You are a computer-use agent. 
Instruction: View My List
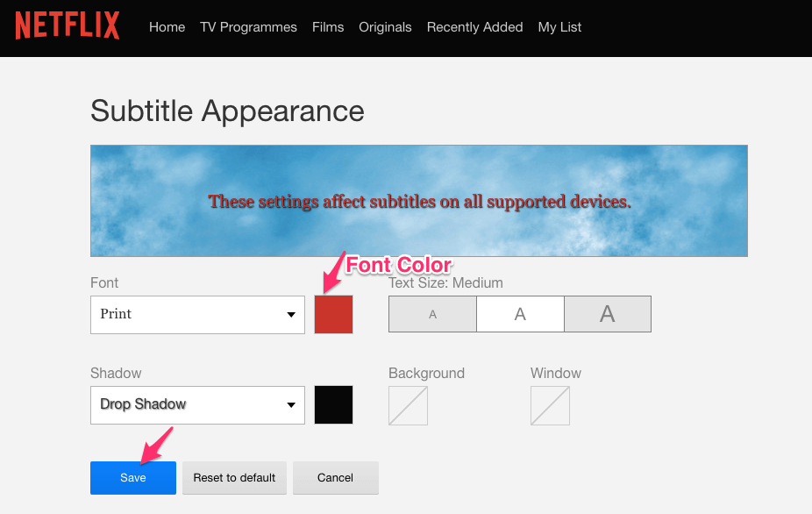(559, 27)
